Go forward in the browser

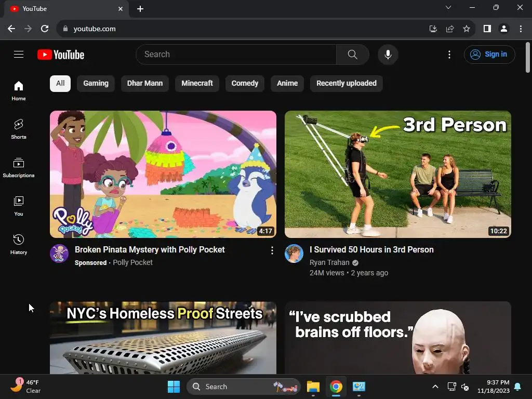click(x=28, y=29)
